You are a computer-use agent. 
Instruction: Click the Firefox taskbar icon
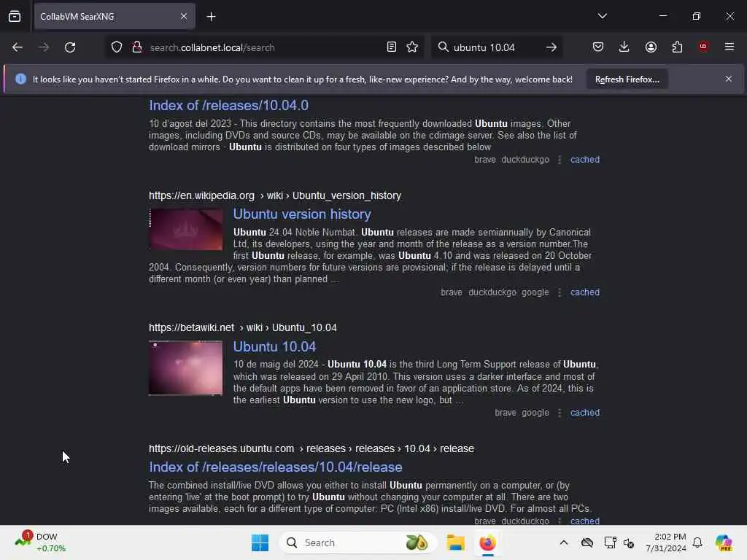pos(487,542)
